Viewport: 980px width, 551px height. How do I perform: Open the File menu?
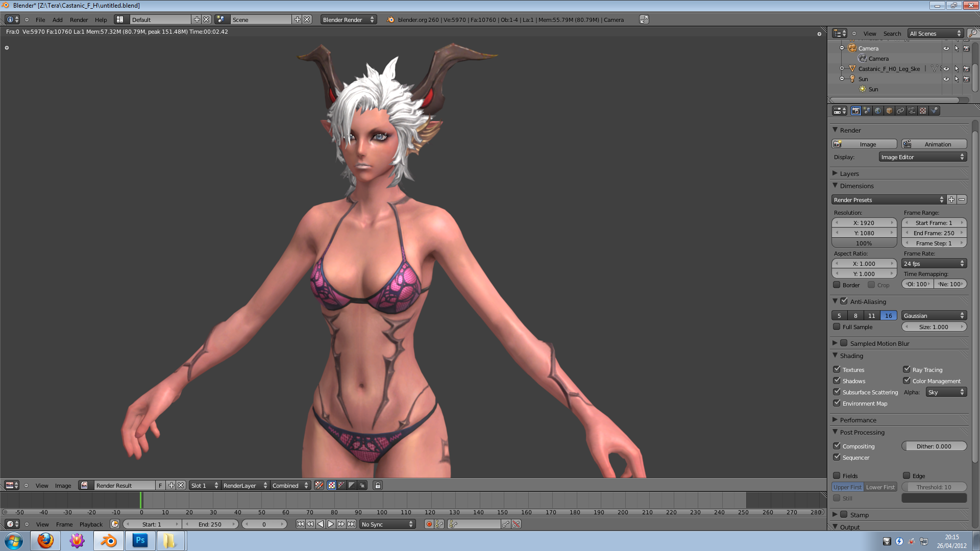tap(40, 19)
